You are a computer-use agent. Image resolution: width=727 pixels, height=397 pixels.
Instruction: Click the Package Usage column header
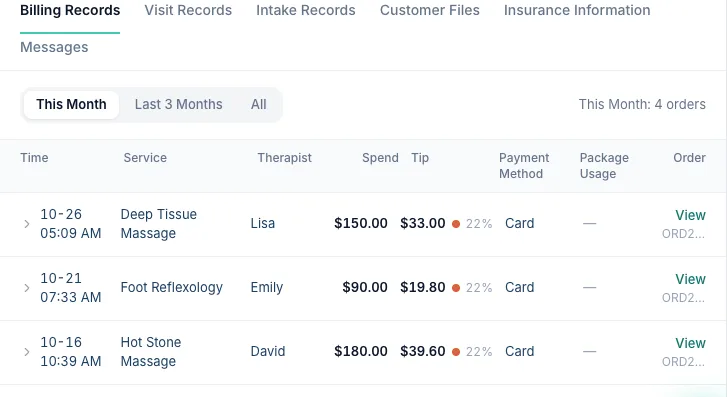[604, 166]
